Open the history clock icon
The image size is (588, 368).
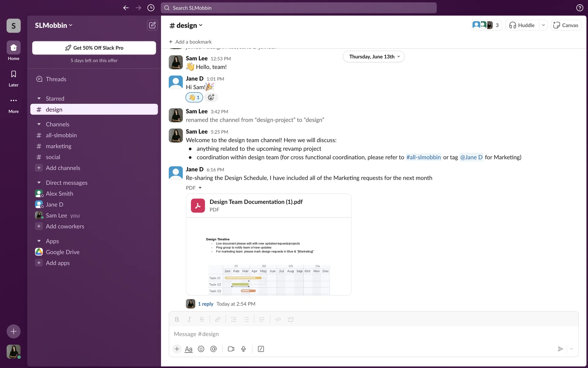point(151,8)
